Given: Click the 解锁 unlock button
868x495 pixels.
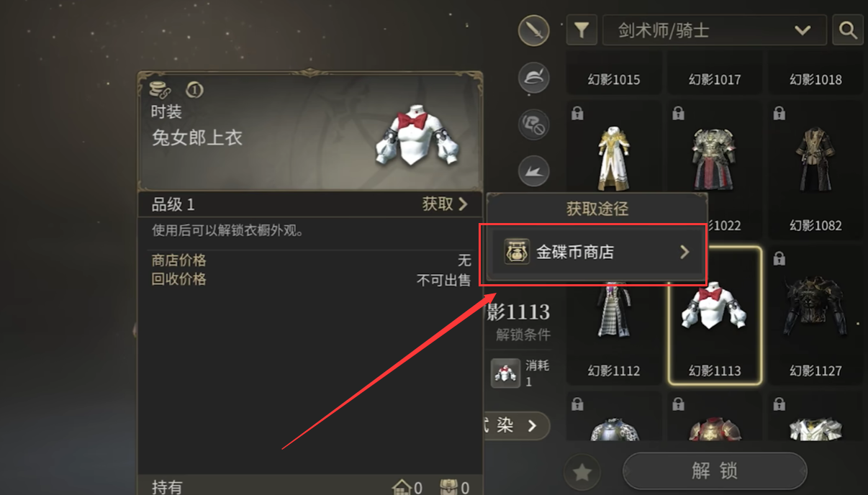Looking at the screenshot, I should click(x=715, y=471).
